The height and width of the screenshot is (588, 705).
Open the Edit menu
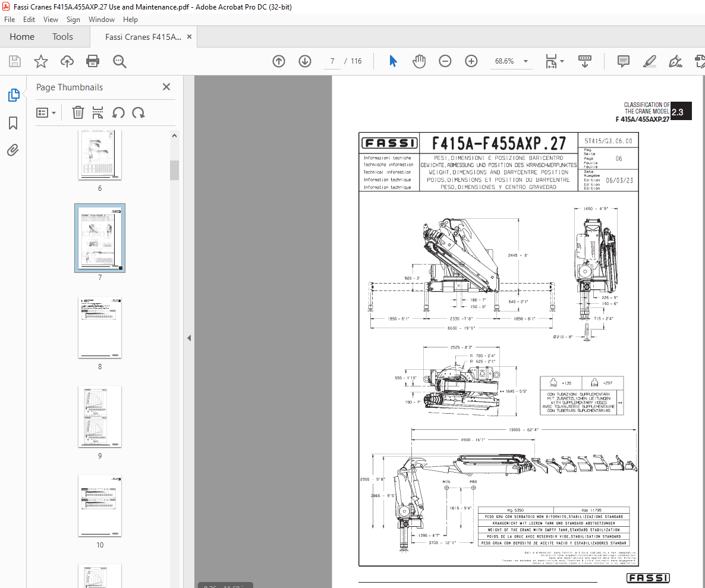[x=29, y=20]
